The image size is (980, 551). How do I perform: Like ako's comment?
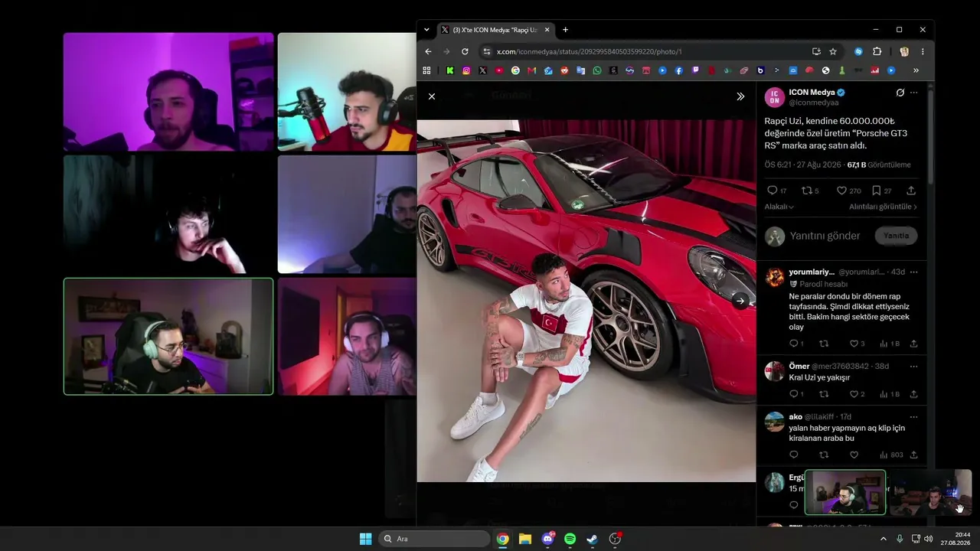click(854, 455)
